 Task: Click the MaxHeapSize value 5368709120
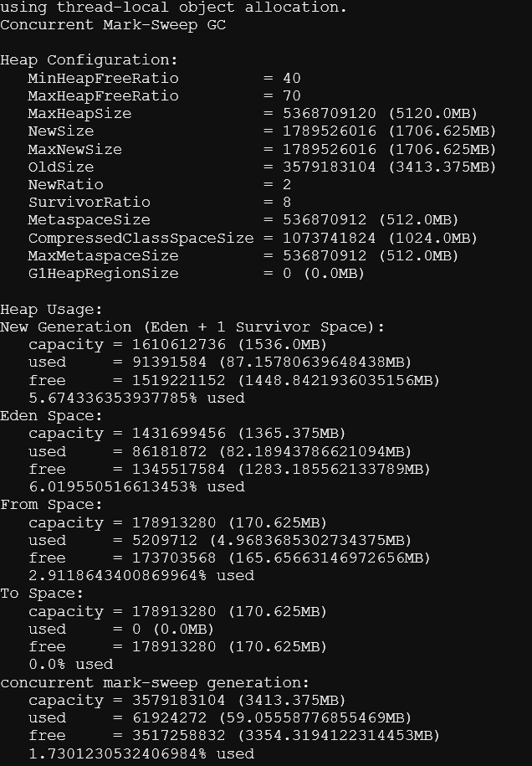[x=330, y=113]
